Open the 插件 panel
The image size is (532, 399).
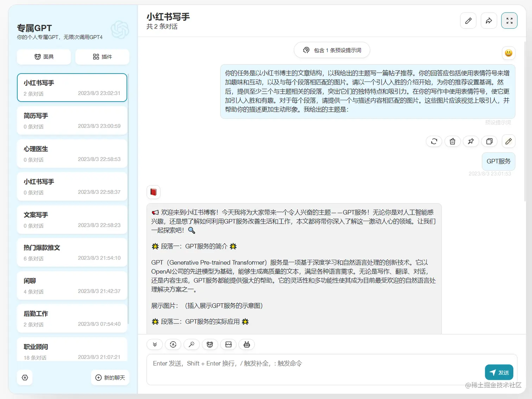[x=102, y=57]
